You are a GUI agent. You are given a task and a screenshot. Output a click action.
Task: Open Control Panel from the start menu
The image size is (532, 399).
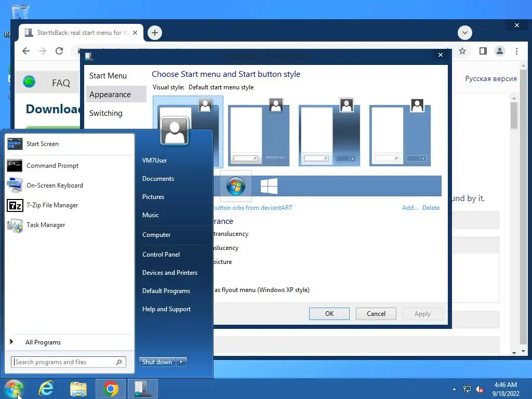161,255
